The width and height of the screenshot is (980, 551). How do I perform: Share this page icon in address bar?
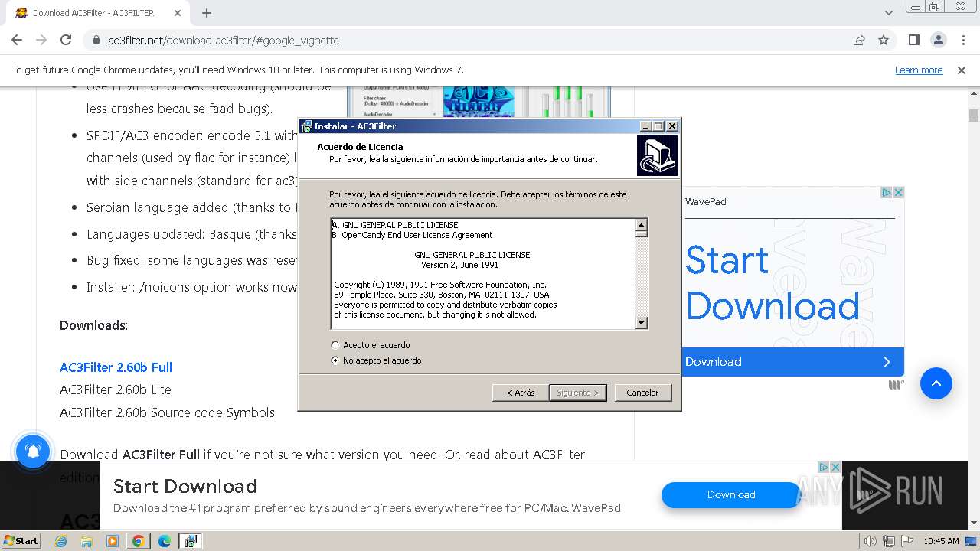tap(859, 40)
